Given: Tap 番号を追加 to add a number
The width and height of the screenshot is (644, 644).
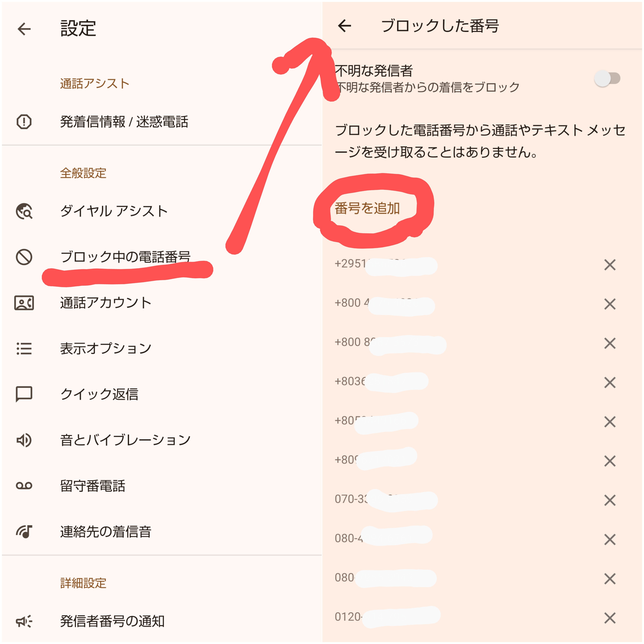Looking at the screenshot, I should (x=367, y=208).
